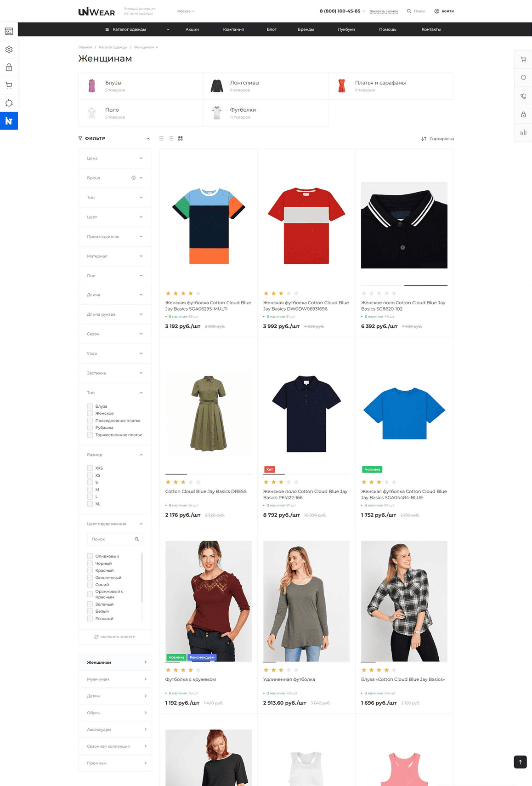Open the Акции menu item
Image resolution: width=532 pixels, height=786 pixels.
click(192, 29)
